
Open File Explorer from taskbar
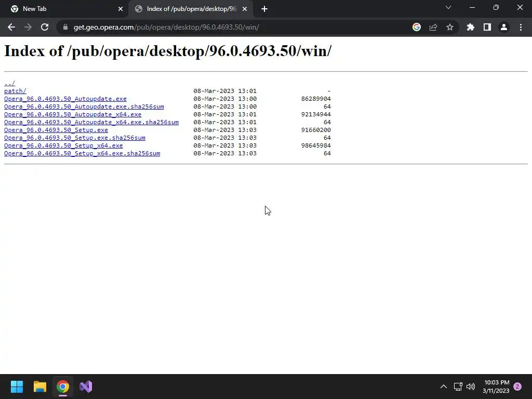pos(39,387)
